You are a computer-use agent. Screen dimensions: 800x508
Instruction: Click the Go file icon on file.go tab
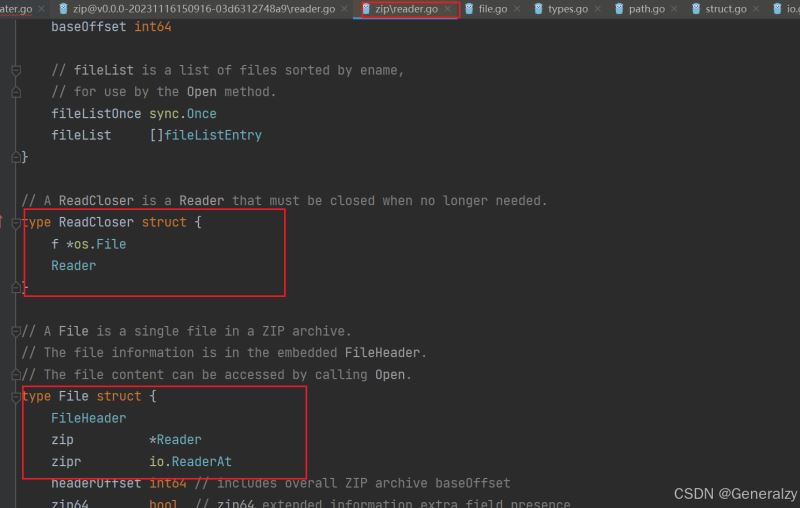(x=469, y=9)
